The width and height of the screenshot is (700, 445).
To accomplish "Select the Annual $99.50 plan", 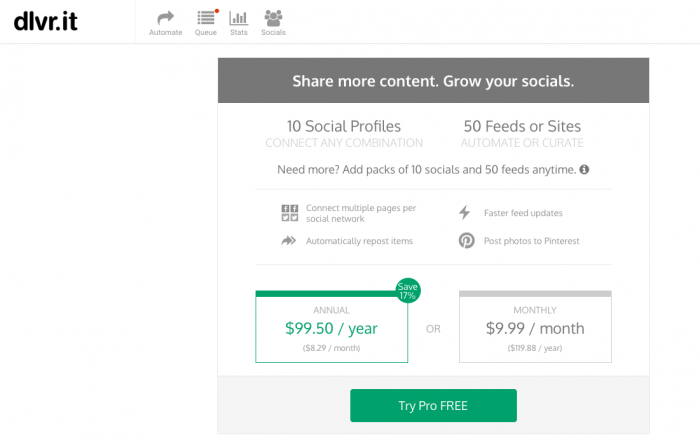I will click(x=331, y=328).
